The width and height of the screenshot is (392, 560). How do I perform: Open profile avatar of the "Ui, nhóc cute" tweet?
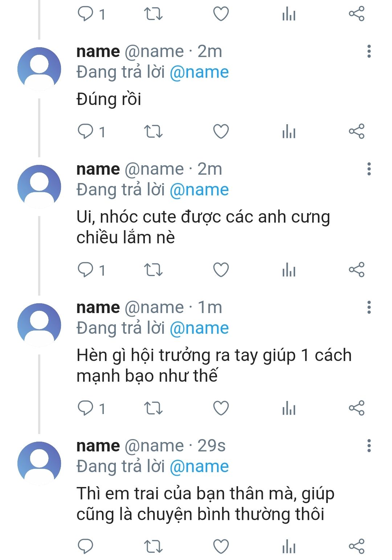tap(39, 187)
